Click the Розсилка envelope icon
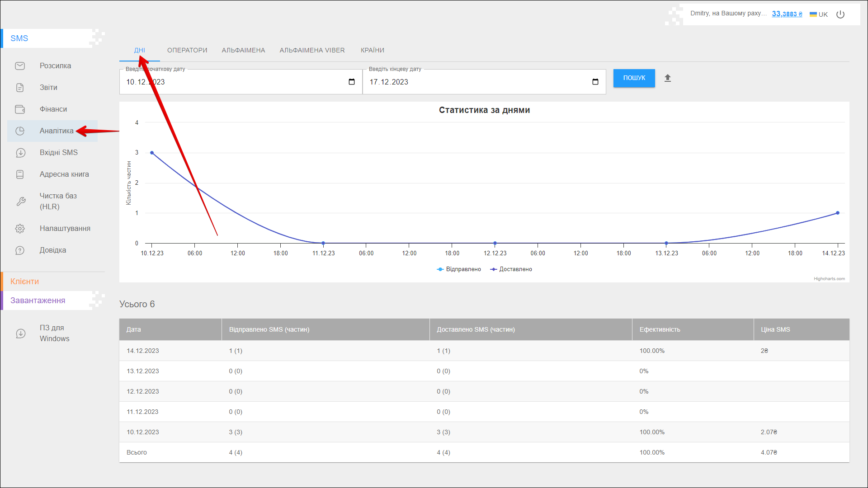The width and height of the screenshot is (868, 488). (20, 66)
